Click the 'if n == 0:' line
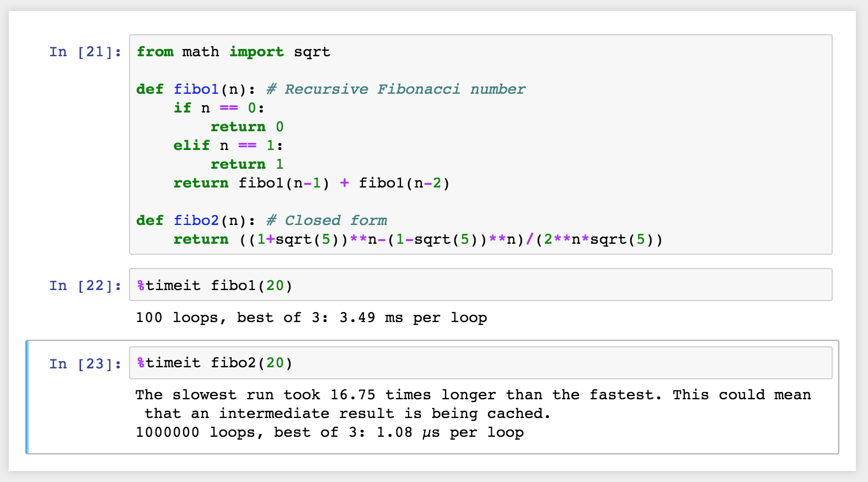The height and width of the screenshot is (482, 868). click(x=218, y=108)
